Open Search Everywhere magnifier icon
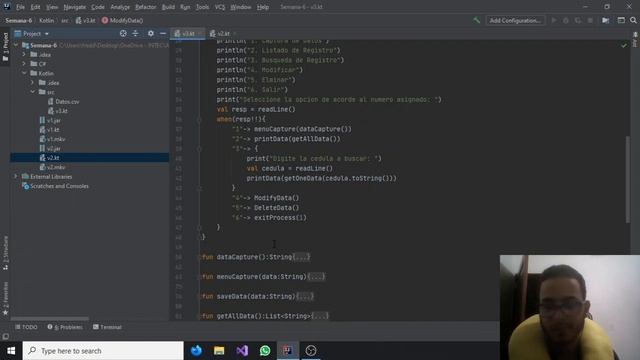The image size is (640, 360). [633, 20]
